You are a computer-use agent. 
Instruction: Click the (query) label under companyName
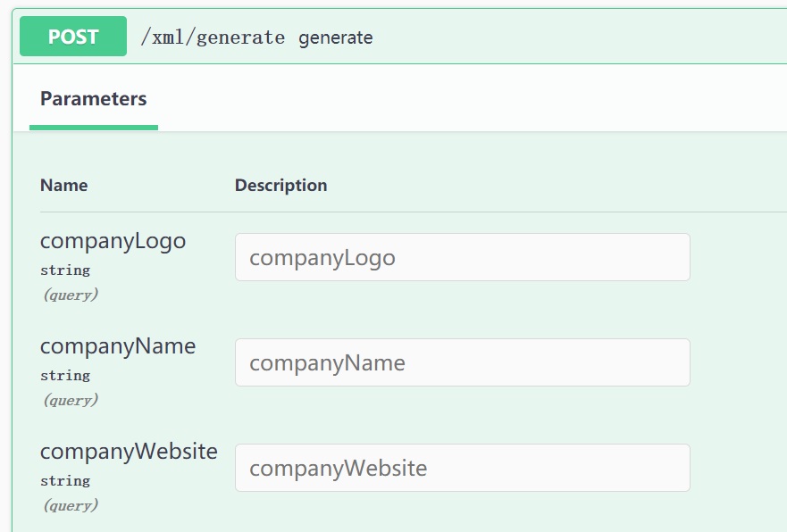click(x=71, y=400)
